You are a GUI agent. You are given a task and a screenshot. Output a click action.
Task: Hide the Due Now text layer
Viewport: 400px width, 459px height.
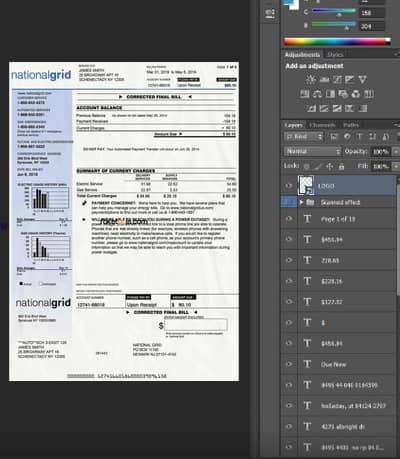coord(289,364)
